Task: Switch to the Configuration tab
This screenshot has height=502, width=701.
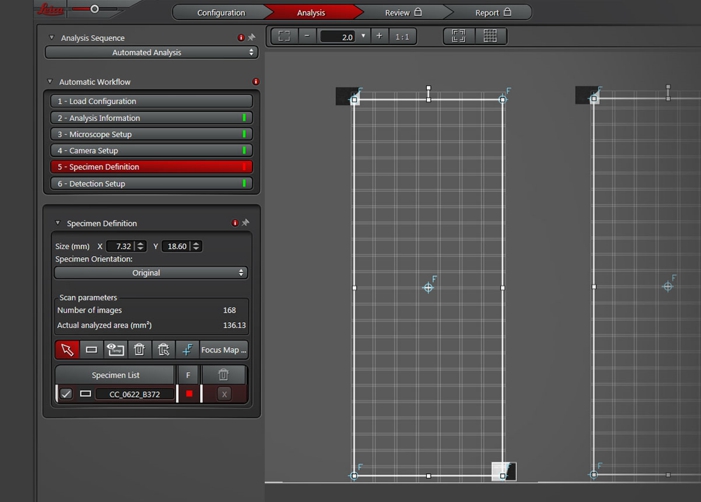Action: point(221,13)
